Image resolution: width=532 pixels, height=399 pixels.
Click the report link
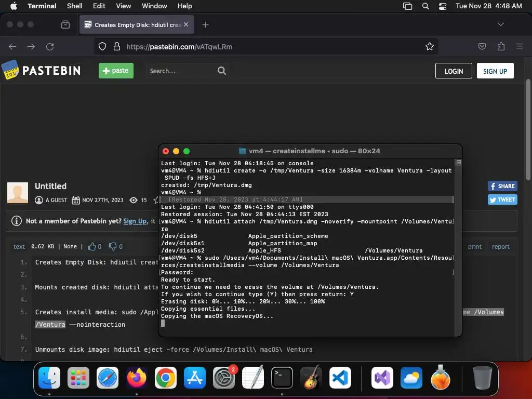(x=501, y=247)
